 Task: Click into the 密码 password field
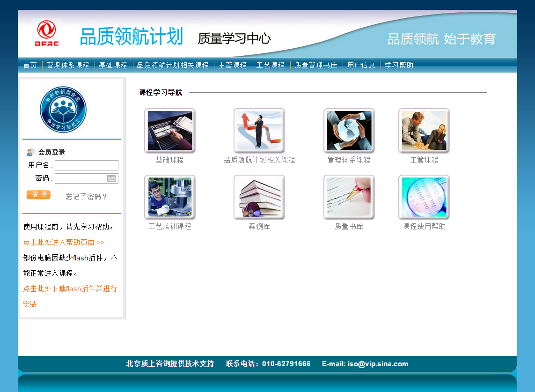pos(81,178)
